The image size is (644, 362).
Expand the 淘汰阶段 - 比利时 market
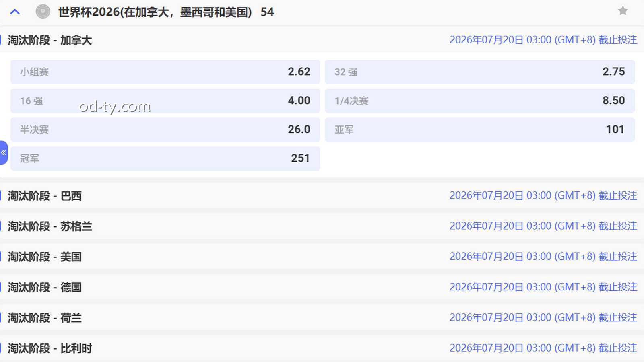(50, 348)
